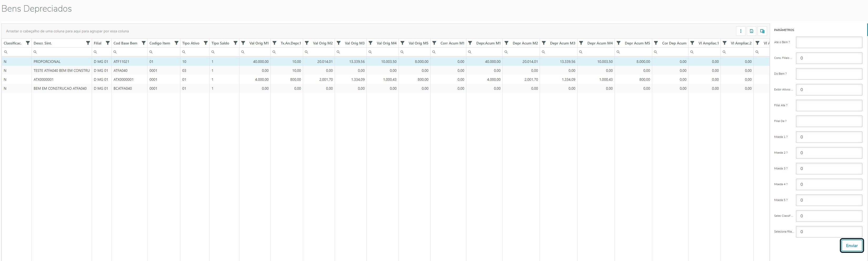Open filter for Codigo Item column

tap(176, 43)
